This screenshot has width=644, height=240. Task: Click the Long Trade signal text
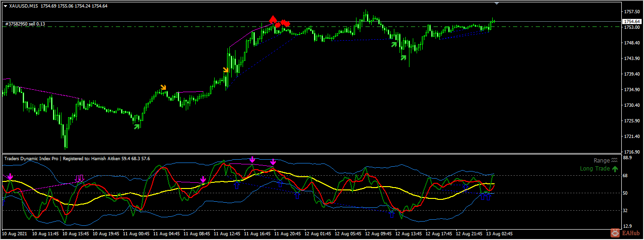[595, 169]
